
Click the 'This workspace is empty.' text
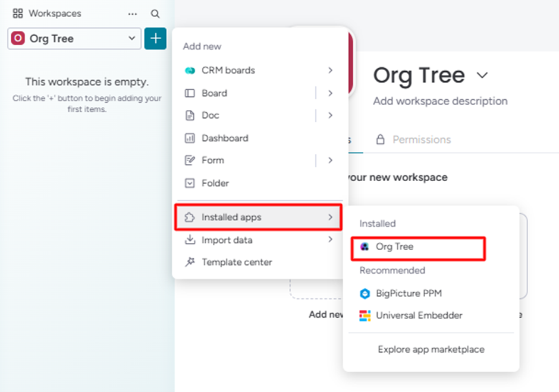(87, 82)
